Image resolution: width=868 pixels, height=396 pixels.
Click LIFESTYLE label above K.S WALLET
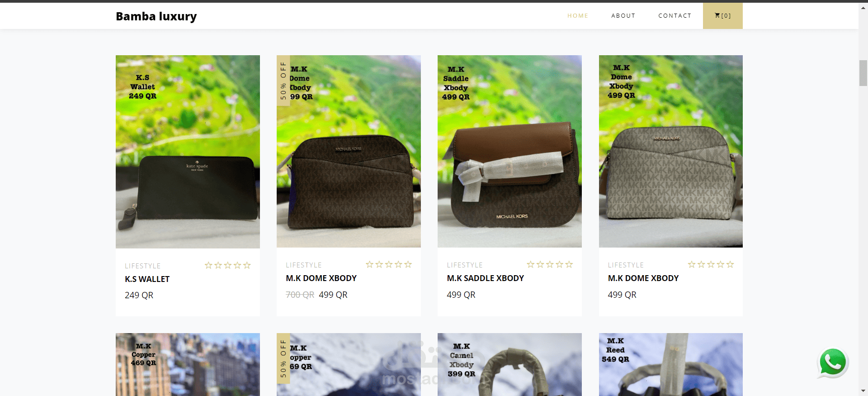(x=143, y=266)
